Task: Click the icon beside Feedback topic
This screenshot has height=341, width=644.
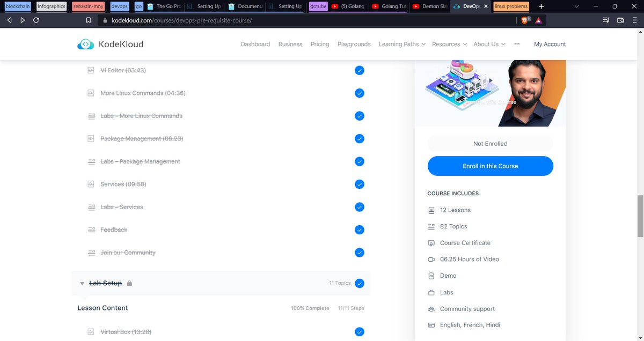Action: coord(91,229)
